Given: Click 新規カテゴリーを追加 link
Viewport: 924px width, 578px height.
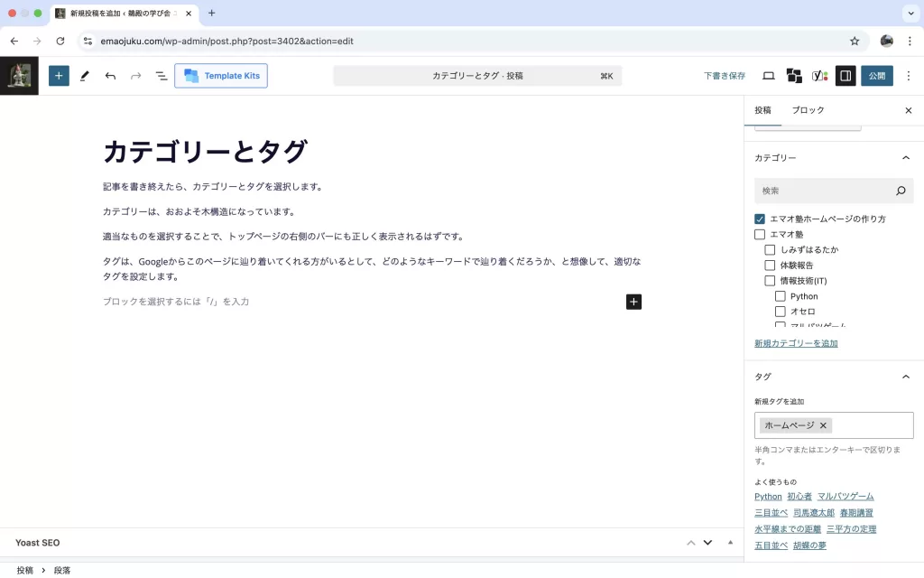Looking at the screenshot, I should tap(796, 343).
